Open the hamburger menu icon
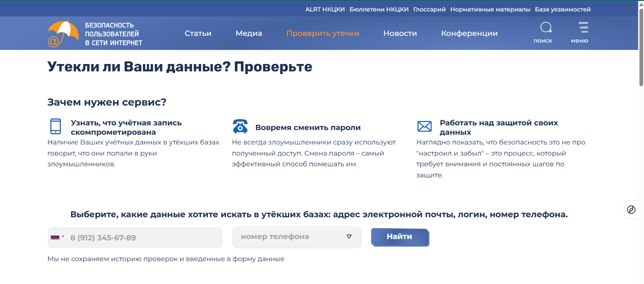This screenshot has width=644, height=284. click(x=583, y=28)
